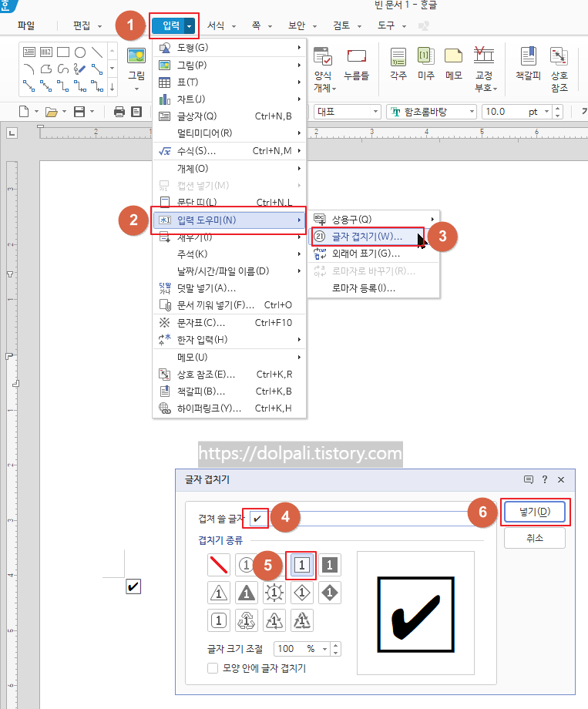Click the 겹쳐 쓸 글자 input field

click(x=366, y=518)
